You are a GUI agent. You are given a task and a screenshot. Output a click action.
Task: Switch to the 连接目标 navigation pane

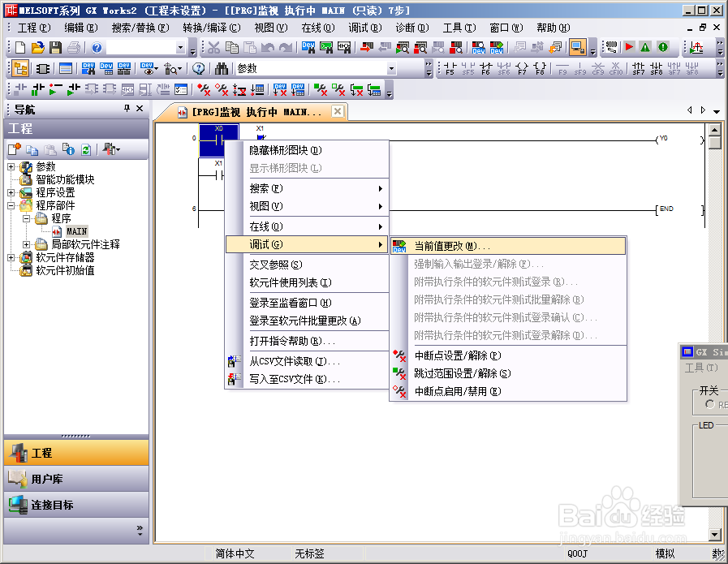[x=76, y=505]
